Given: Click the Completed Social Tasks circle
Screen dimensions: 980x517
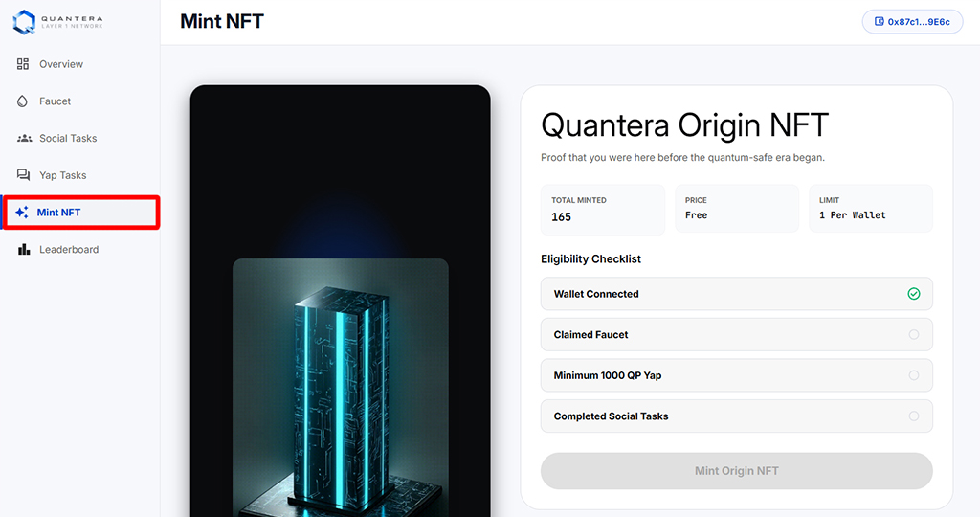Looking at the screenshot, I should pos(914,416).
